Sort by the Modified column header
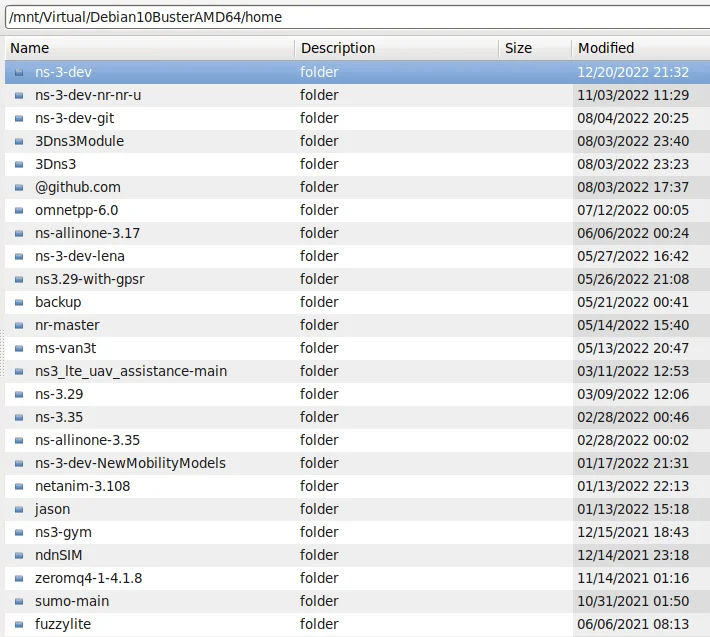 [641, 48]
